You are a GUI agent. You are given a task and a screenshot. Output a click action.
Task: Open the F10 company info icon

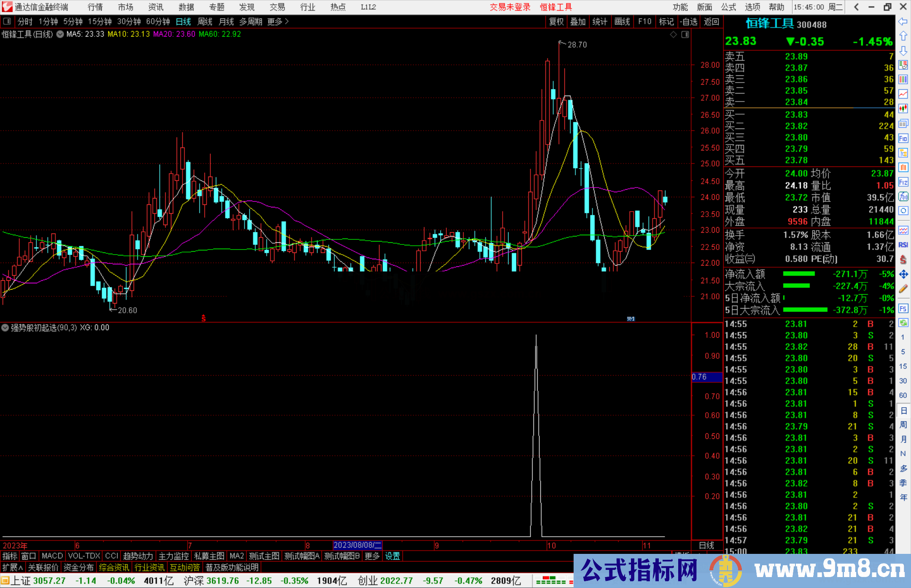pyautogui.click(x=903, y=139)
